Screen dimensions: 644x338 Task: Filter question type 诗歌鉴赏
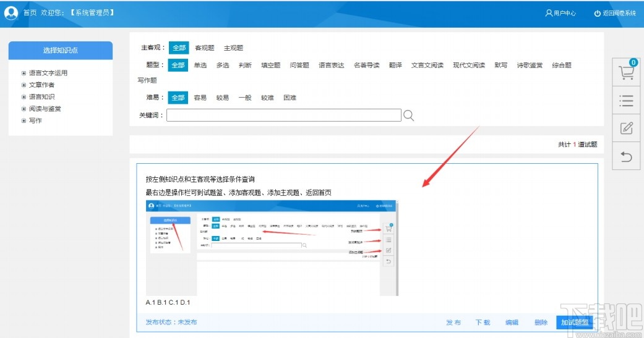click(530, 65)
